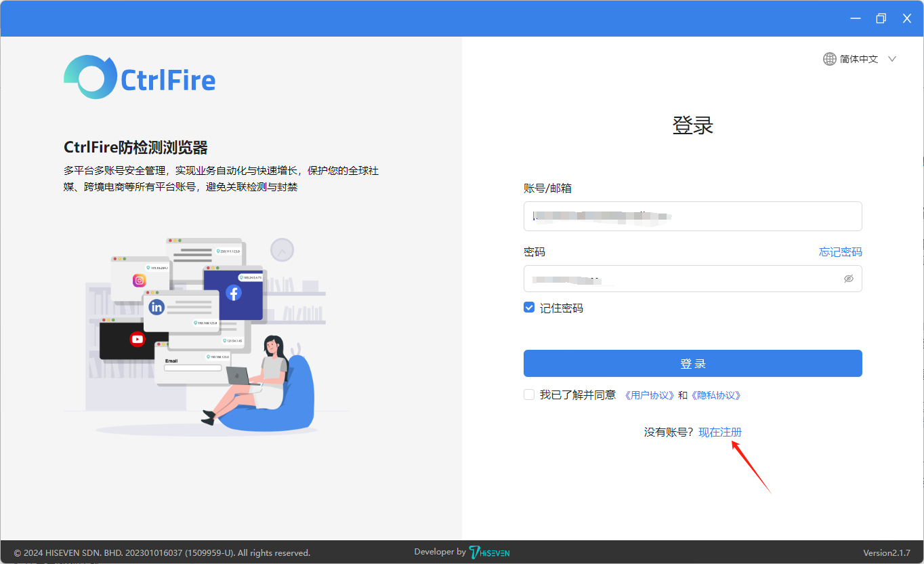The height and width of the screenshot is (564, 924).
Task: Close the CtrlFire window
Action: coord(907,18)
